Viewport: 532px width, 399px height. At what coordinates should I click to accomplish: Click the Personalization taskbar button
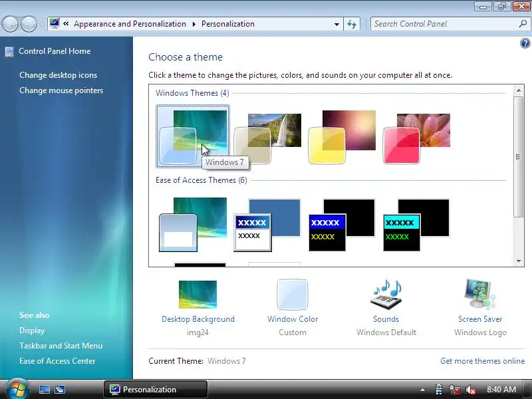pyautogui.click(x=156, y=389)
